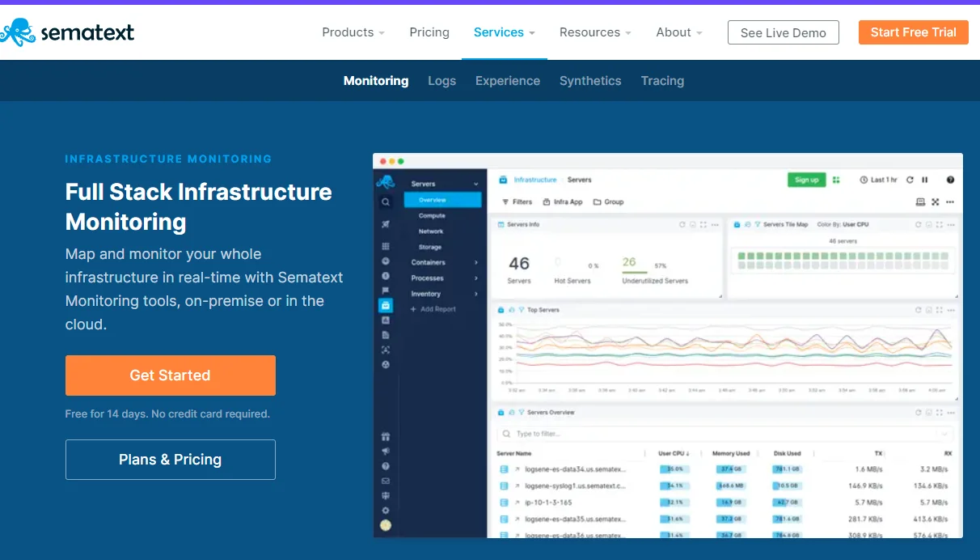
Task: Open the Products dropdown menu
Action: coord(353,32)
